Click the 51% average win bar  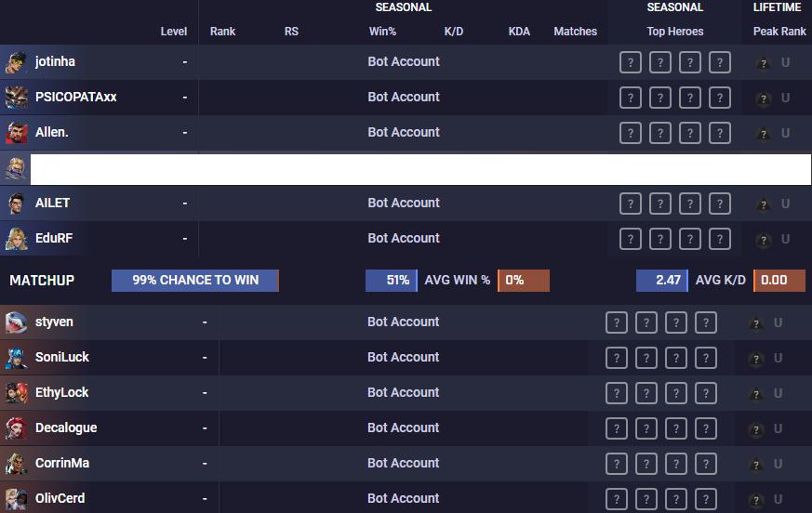coord(392,281)
